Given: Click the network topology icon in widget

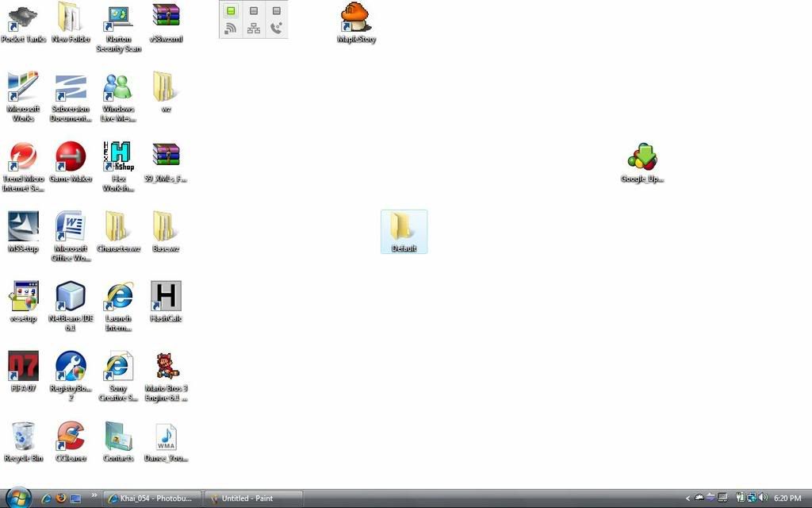Looking at the screenshot, I should coord(253,29).
